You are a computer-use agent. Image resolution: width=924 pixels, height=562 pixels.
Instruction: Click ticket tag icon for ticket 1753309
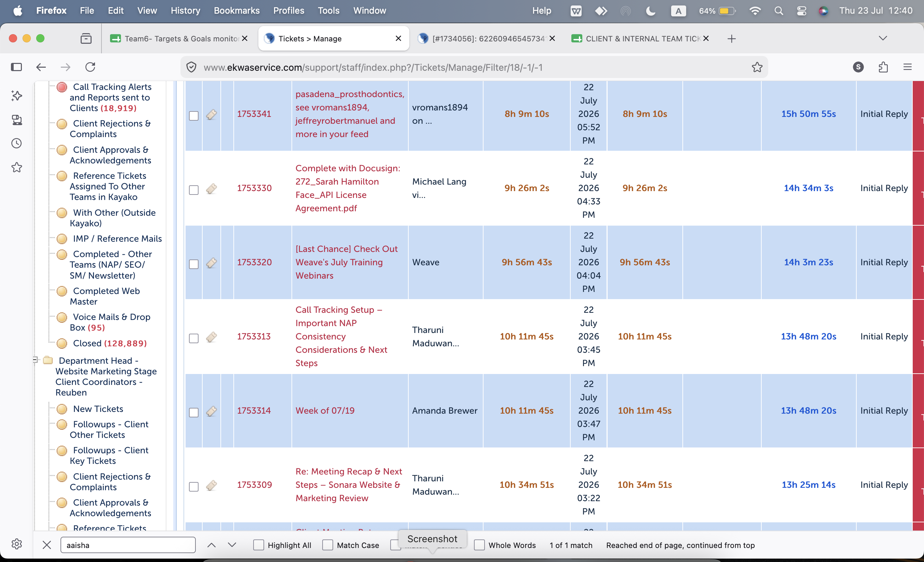pyautogui.click(x=212, y=486)
